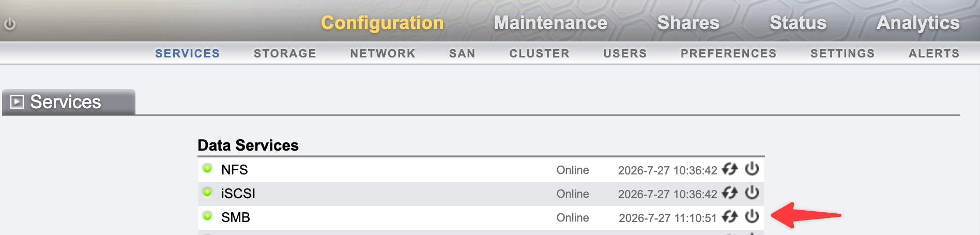
Task: Disable the iSCSI service via power icon
Action: pos(752,193)
